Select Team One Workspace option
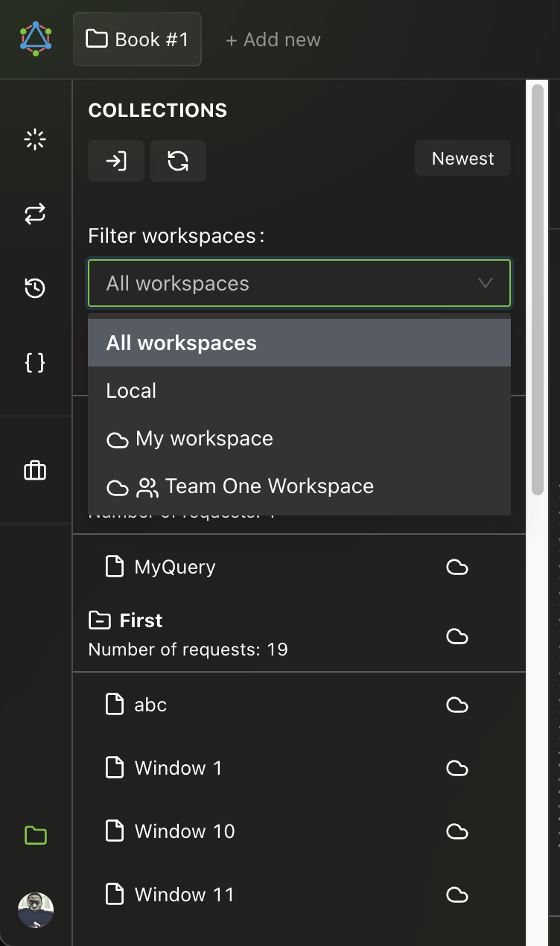560x946 pixels. [x=269, y=486]
